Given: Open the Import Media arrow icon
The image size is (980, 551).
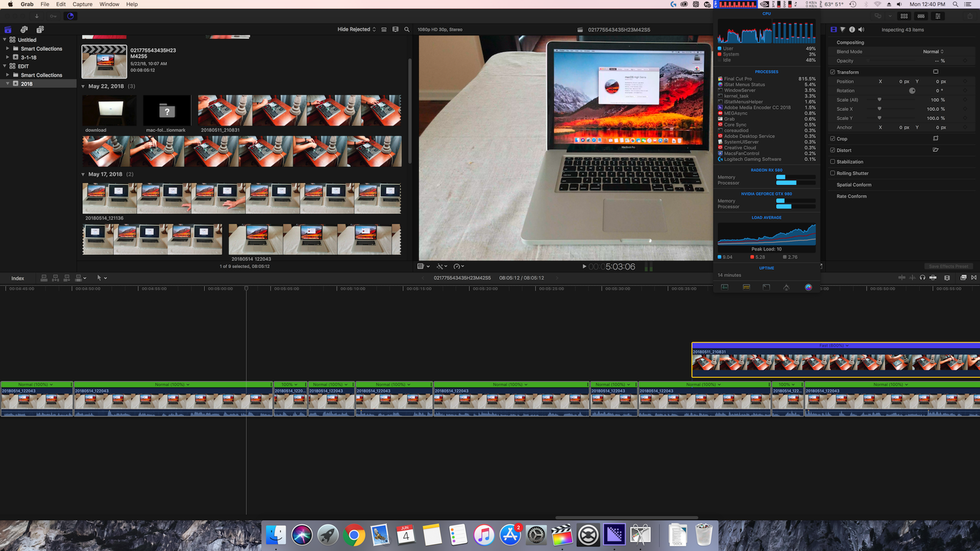Looking at the screenshot, I should 37,16.
